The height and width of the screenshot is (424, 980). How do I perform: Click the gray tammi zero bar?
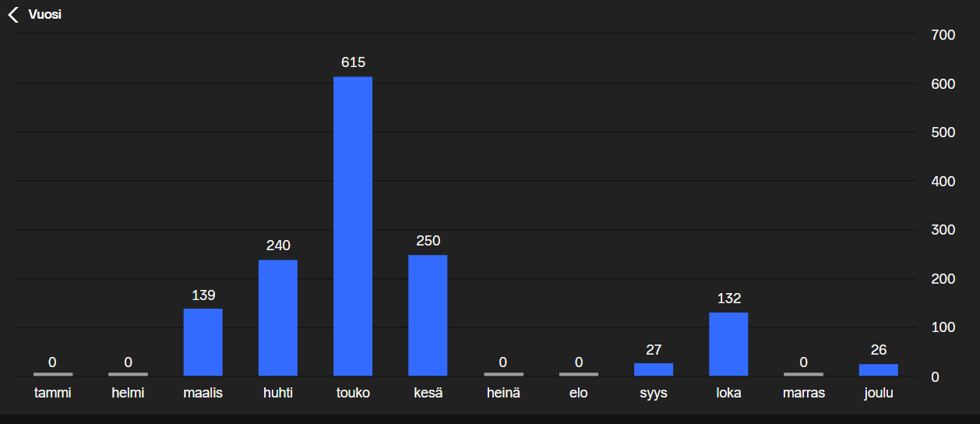tap(53, 374)
